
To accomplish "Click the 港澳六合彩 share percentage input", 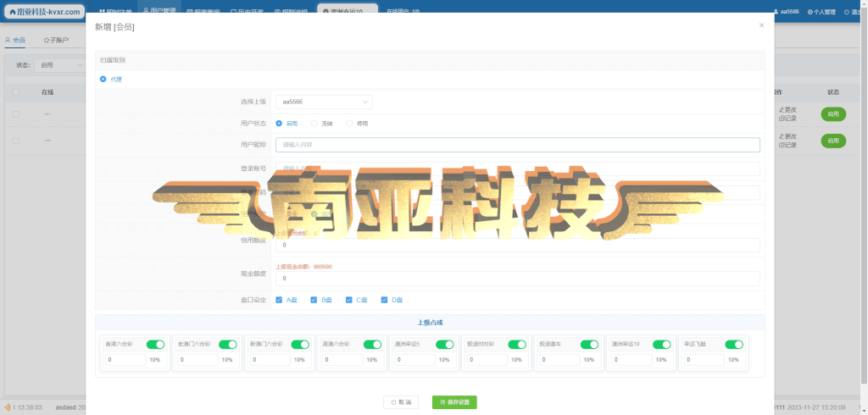I will pyautogui.click(x=342, y=360).
